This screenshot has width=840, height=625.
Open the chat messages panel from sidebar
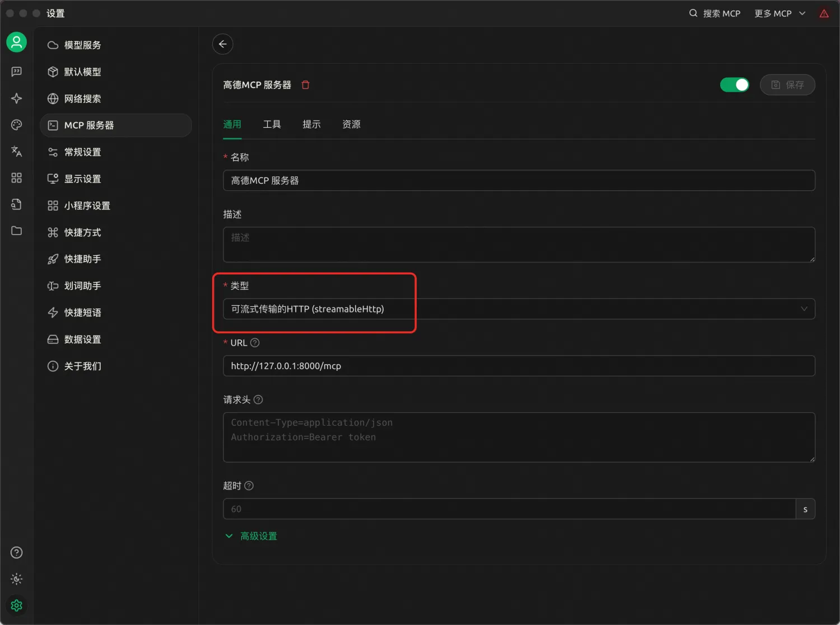point(16,71)
